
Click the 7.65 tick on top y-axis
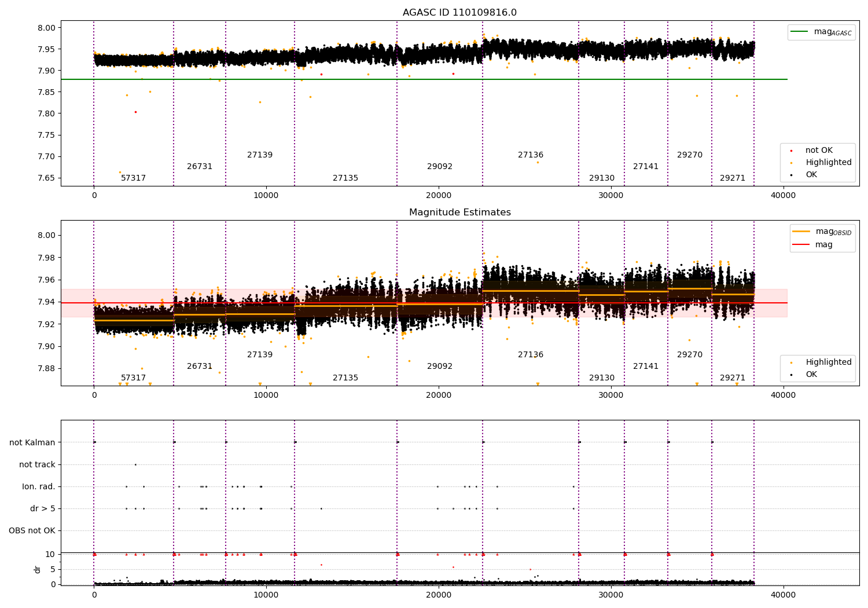coord(47,178)
